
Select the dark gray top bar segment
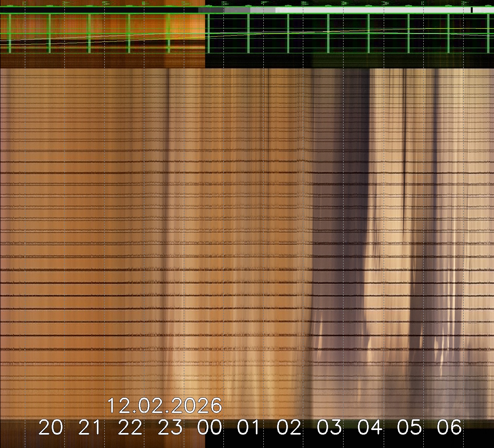tap(211, 10)
